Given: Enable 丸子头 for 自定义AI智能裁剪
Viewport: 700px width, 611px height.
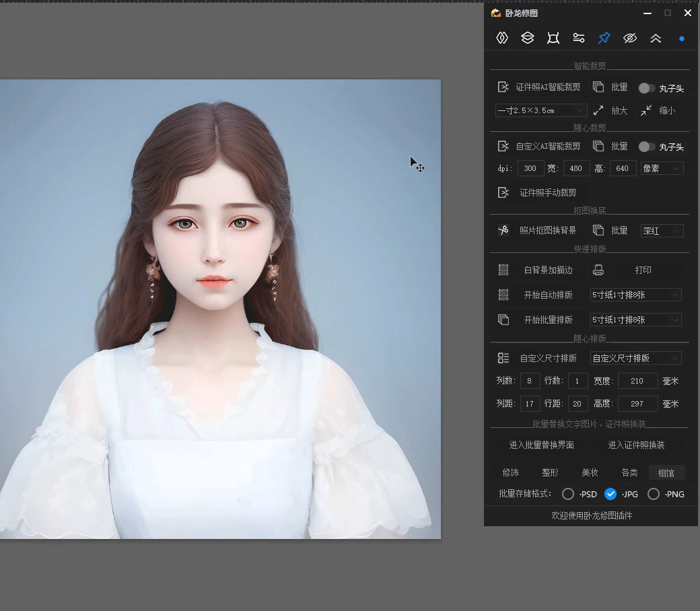Looking at the screenshot, I should (648, 146).
